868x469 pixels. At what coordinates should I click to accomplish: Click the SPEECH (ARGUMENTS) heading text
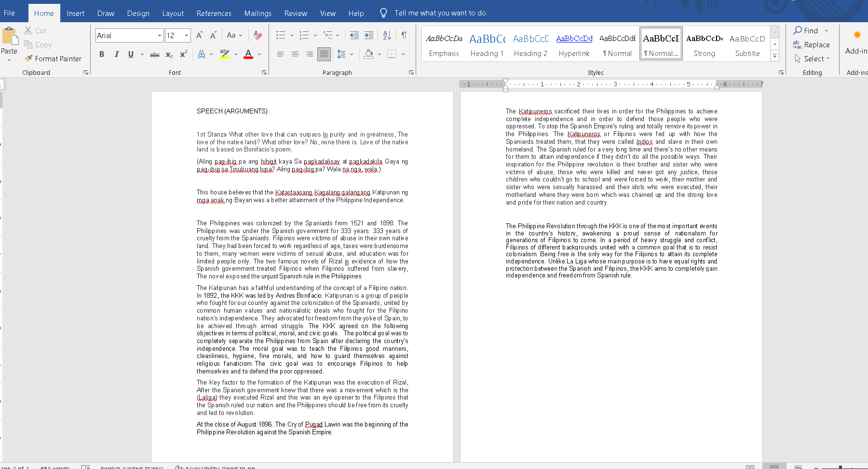(232, 111)
